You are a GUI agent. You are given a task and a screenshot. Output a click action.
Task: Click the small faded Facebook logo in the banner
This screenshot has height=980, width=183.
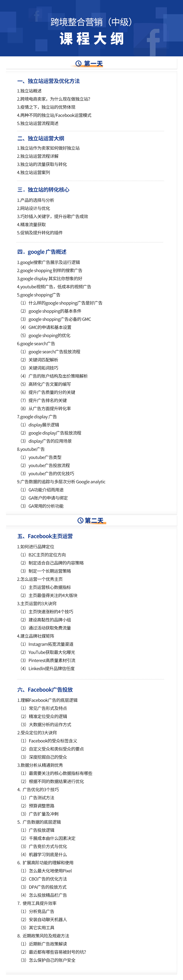point(37,16)
